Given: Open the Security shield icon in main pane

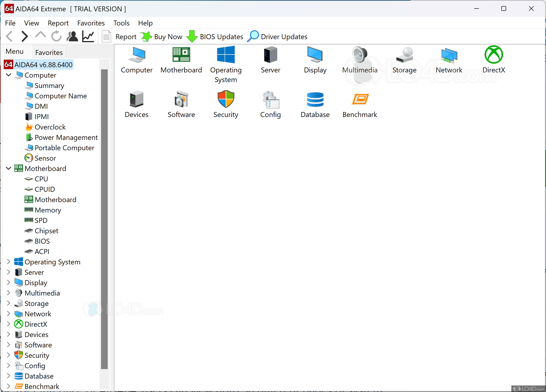Looking at the screenshot, I should click(x=226, y=99).
